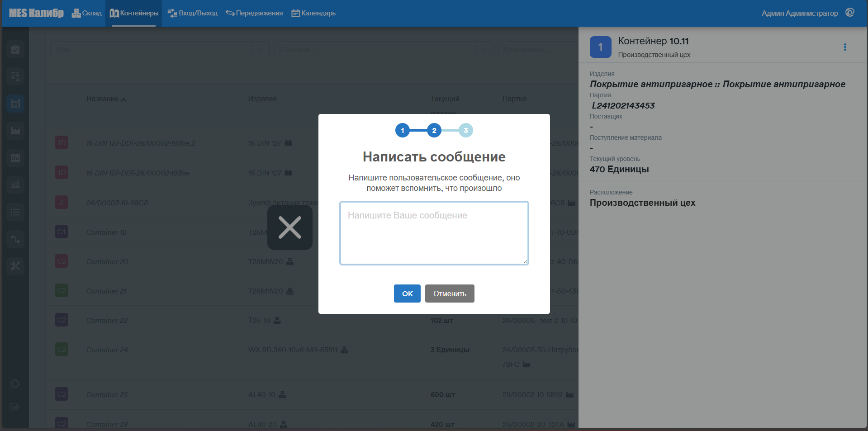Click Покрытие антипригарное product name

tap(717, 84)
